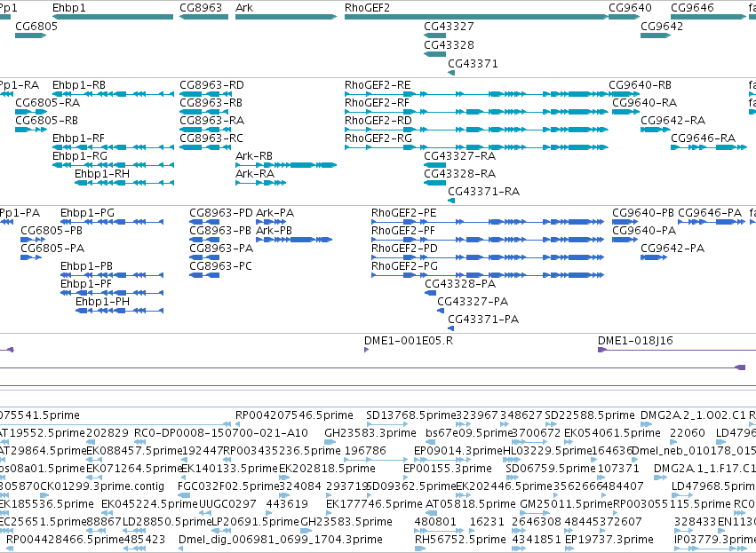Click cDNA RC0-DP0008-150700-021-A10

pos(221,433)
